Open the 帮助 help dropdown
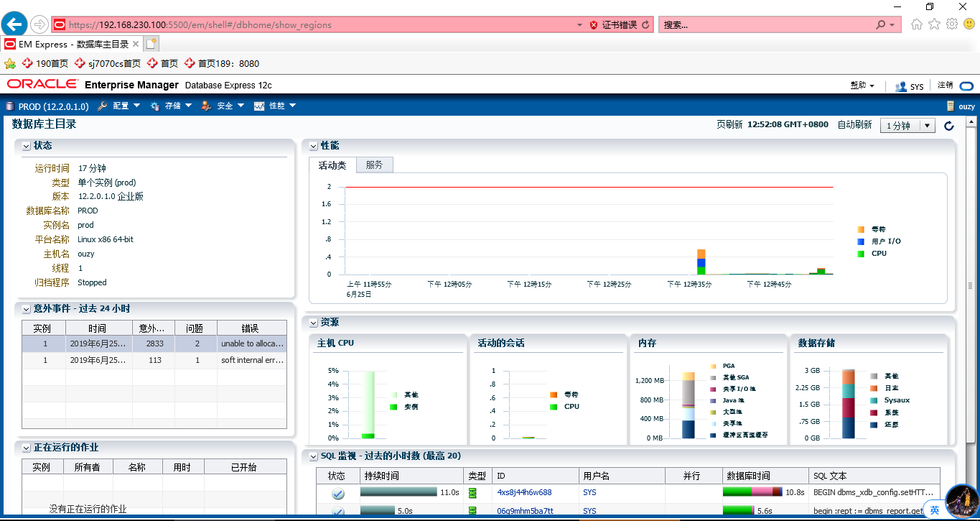The image size is (980, 521). pyautogui.click(x=862, y=86)
